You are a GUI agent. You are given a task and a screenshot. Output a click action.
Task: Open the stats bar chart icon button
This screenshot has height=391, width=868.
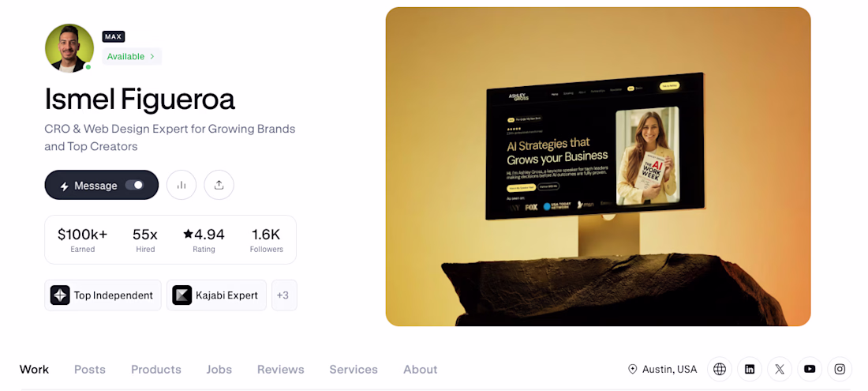point(181,185)
